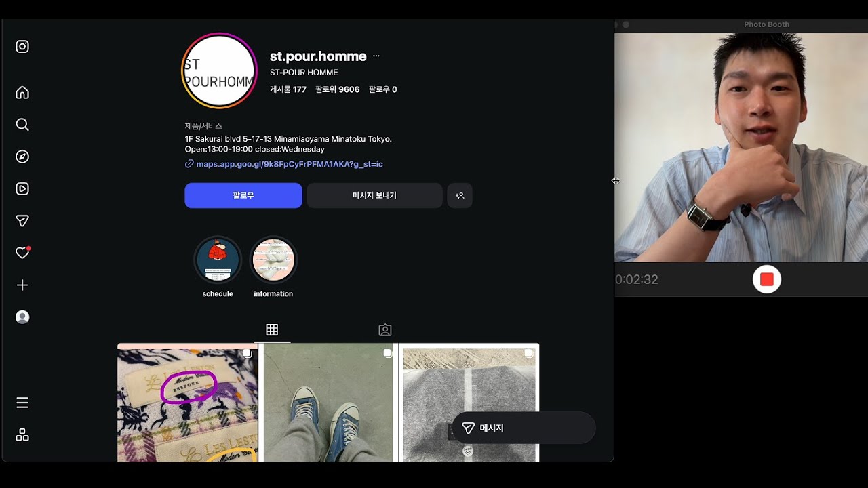Open the Reels icon in the sidebar
Viewport: 868px width, 488px height.
click(22, 189)
